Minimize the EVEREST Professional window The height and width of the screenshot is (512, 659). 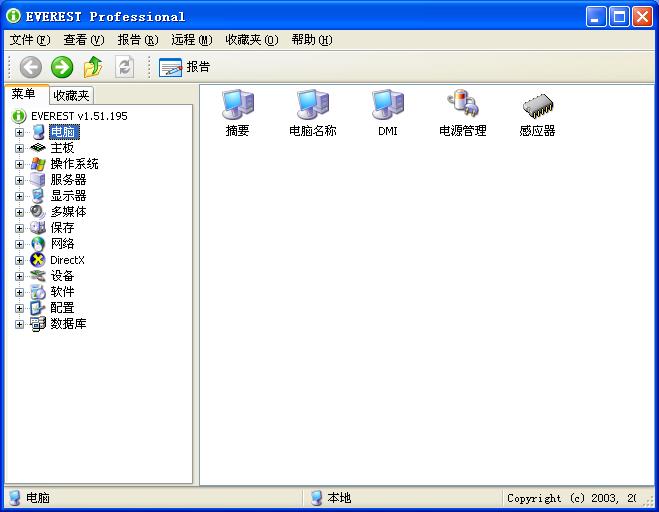596,17
